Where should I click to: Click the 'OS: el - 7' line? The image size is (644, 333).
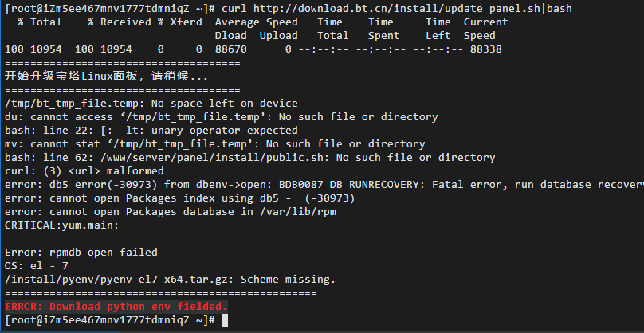pyautogui.click(x=37, y=265)
